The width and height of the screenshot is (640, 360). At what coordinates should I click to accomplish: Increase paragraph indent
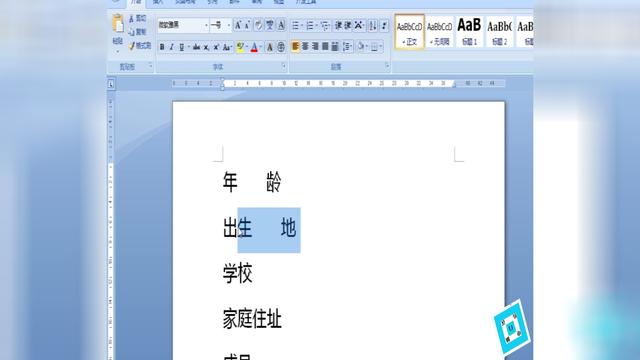pos(348,26)
